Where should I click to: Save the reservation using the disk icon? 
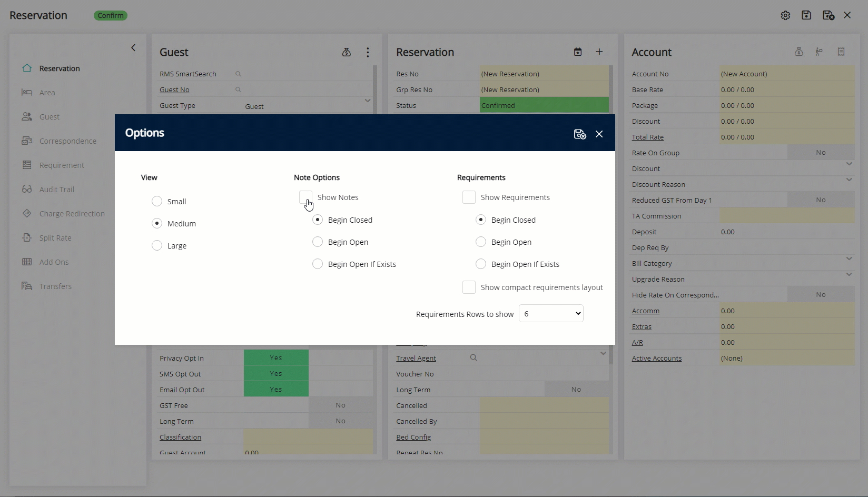806,15
